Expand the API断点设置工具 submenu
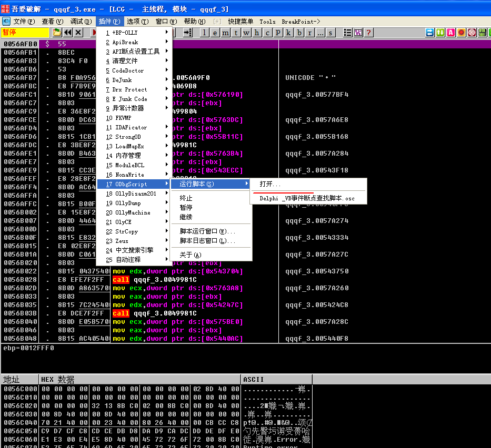The image size is (491, 448). pos(134,52)
